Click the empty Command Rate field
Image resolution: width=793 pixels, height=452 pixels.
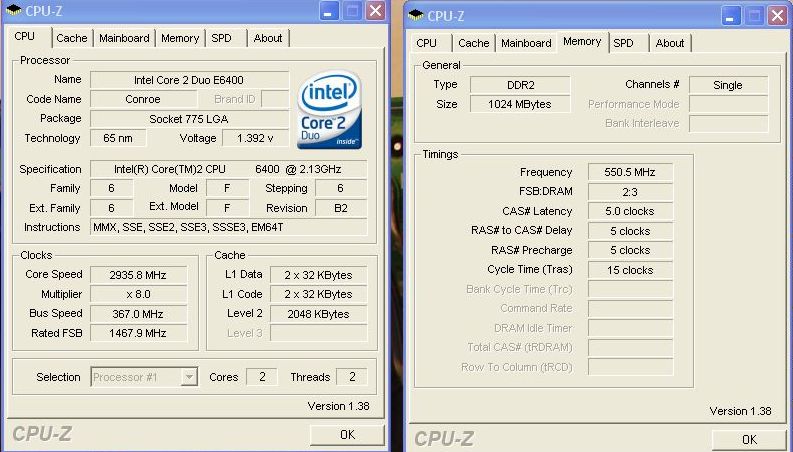coord(630,308)
